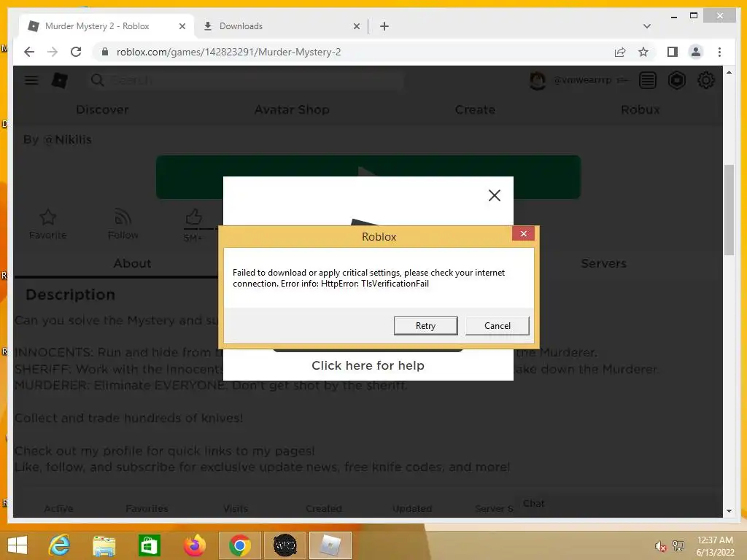
Task: Open the taskbar clock and date
Action: [x=715, y=546]
